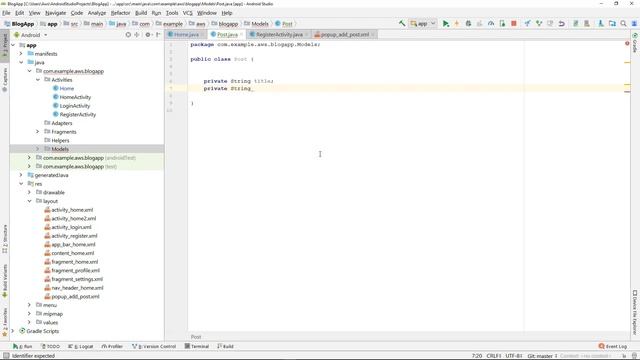The width and height of the screenshot is (640, 360).
Task: Collapse the layout folder
Action: pyautogui.click(x=29, y=201)
